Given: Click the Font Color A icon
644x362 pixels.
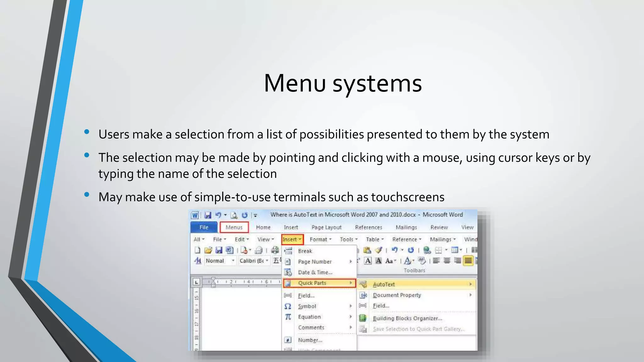Looking at the screenshot, I should (408, 261).
